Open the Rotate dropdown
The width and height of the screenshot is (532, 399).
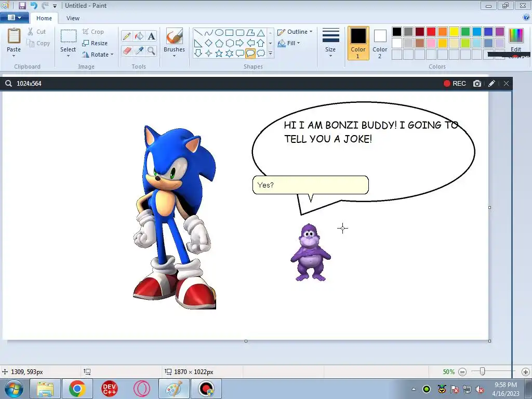tap(98, 54)
